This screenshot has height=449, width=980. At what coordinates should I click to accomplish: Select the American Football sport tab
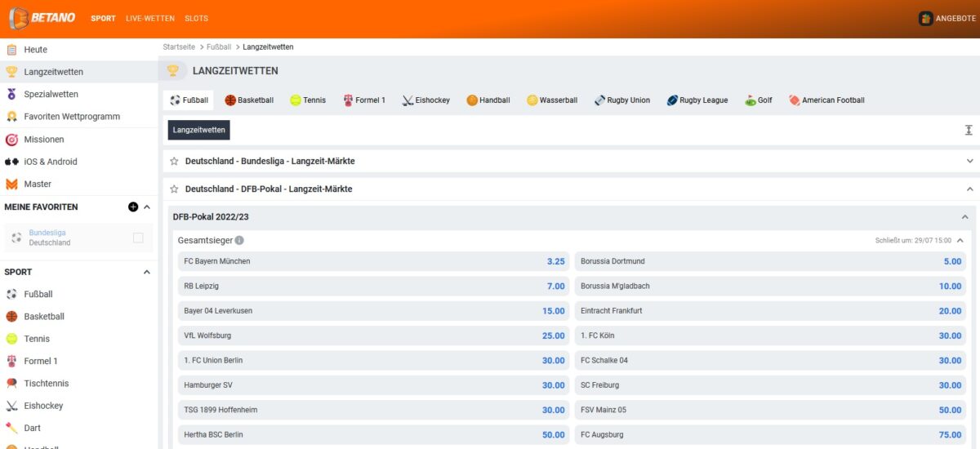(827, 100)
